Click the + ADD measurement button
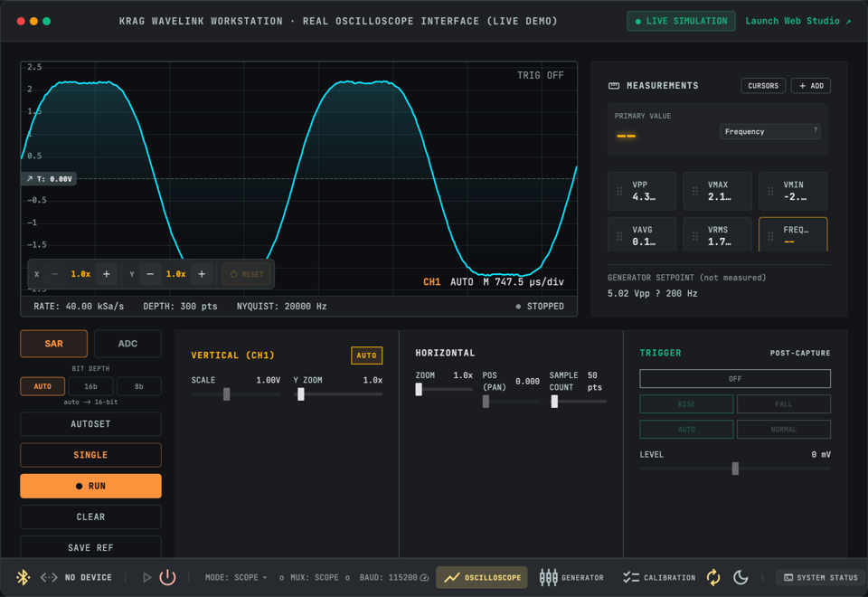Image resolution: width=868 pixels, height=597 pixels. (x=811, y=86)
